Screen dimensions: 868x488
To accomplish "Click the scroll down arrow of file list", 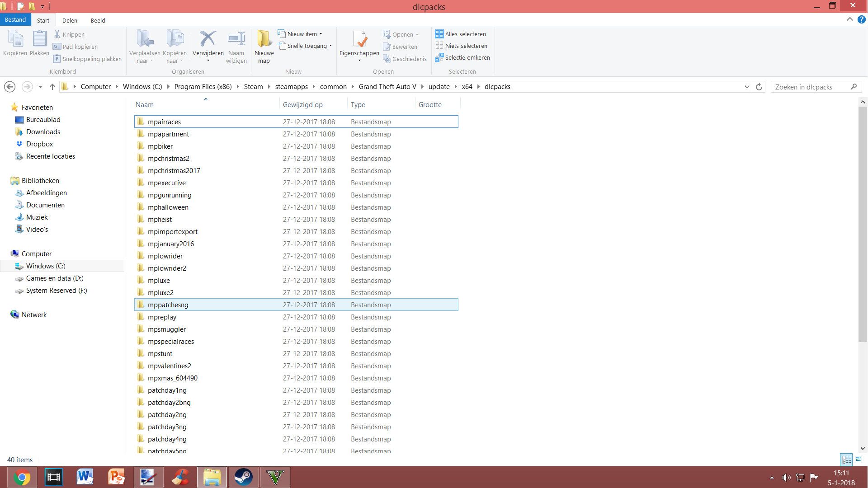I will click(x=863, y=448).
